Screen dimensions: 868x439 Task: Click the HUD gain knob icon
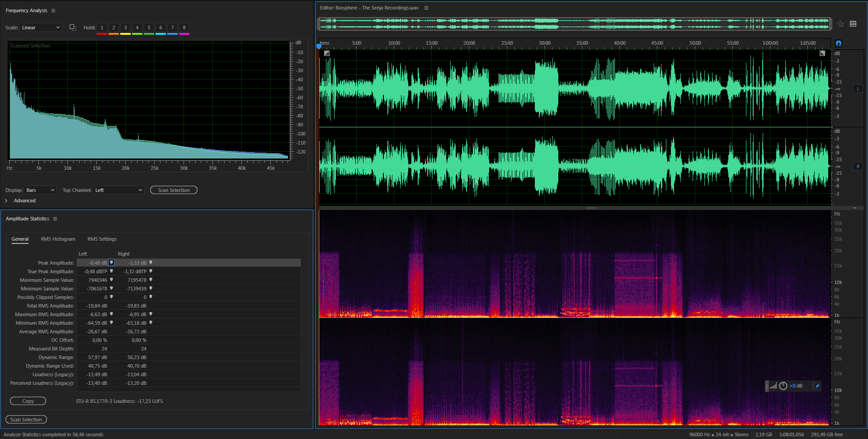pyautogui.click(x=783, y=386)
